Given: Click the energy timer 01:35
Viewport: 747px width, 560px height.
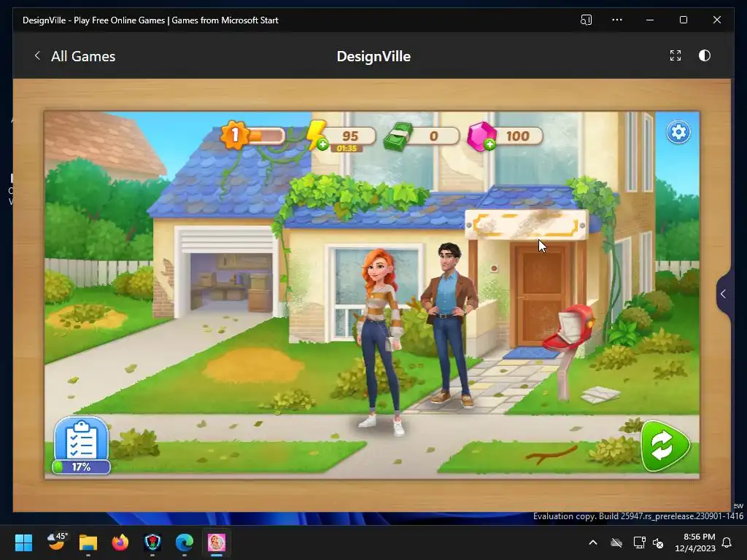Looking at the screenshot, I should 347,149.
